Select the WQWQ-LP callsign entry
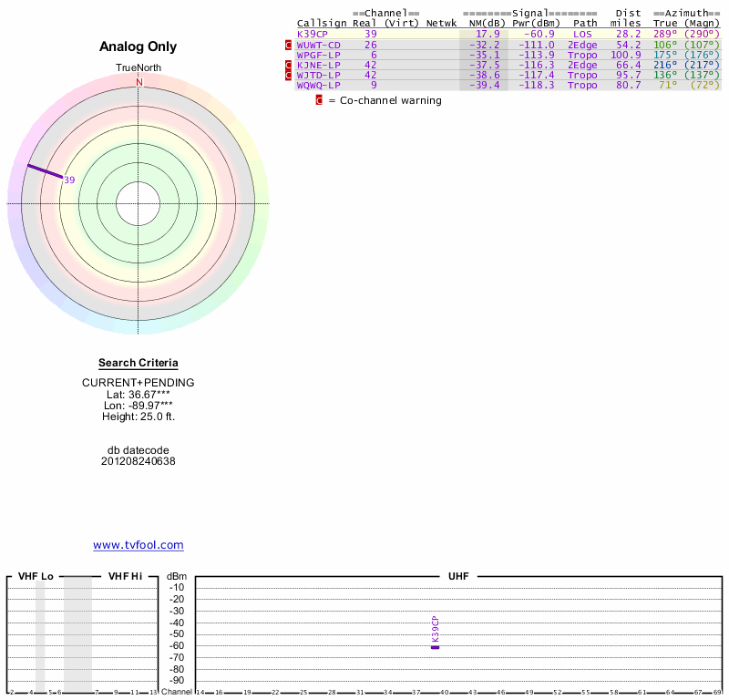This screenshot has width=729, height=700. point(318,85)
